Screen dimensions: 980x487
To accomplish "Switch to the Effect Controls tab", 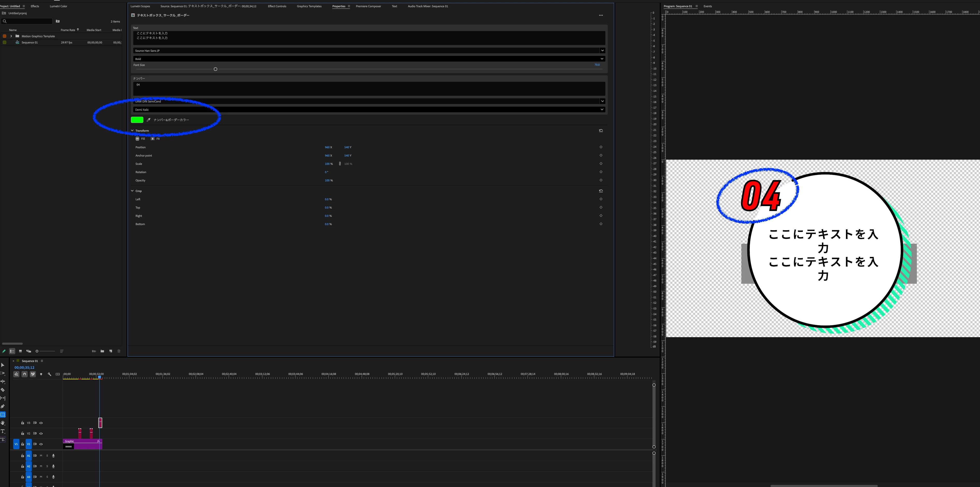I will 277,6.
